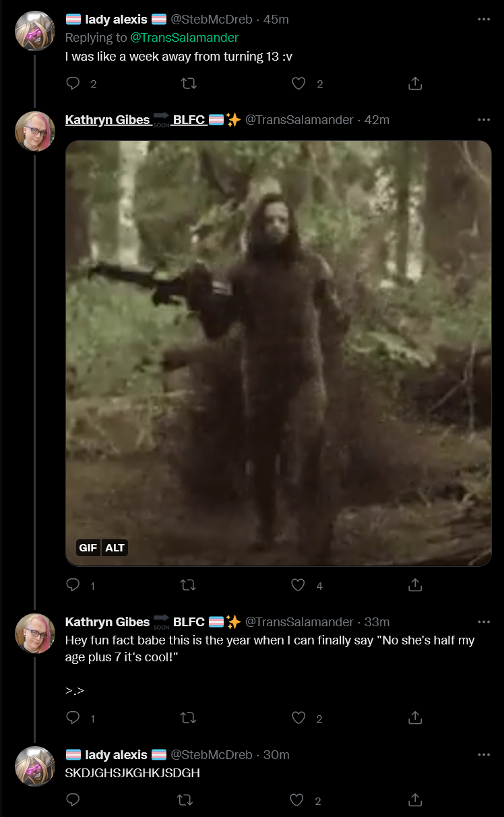Share the SKDJGHSJKGHKJSDGH tweet

(415, 800)
